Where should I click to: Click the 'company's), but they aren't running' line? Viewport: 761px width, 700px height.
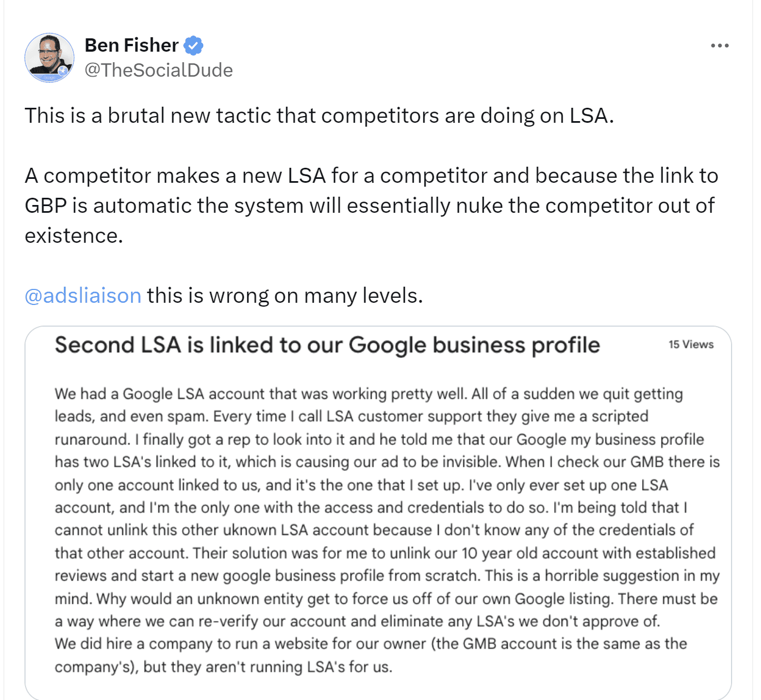(x=223, y=667)
